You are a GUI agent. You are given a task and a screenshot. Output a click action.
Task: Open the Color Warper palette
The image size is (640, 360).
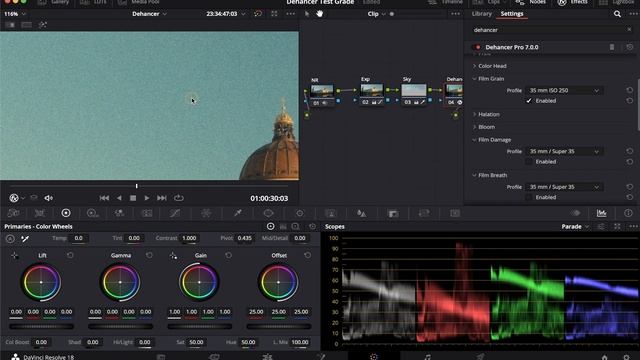click(x=206, y=213)
